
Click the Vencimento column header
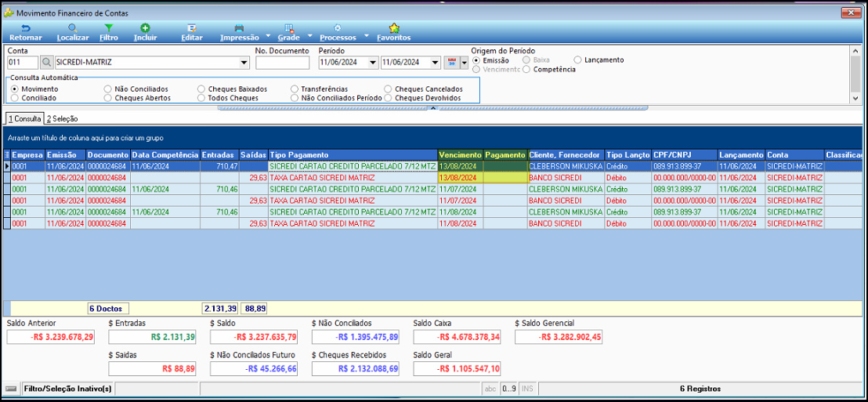pos(461,154)
